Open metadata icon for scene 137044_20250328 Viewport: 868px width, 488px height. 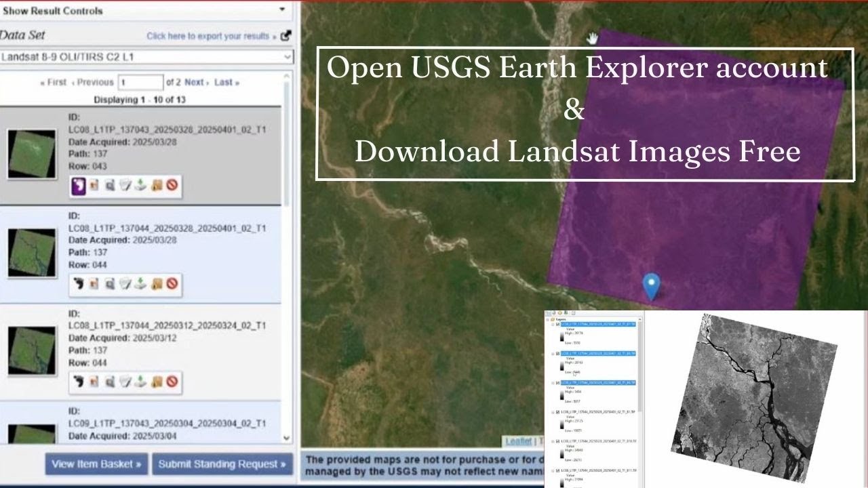[x=124, y=283]
